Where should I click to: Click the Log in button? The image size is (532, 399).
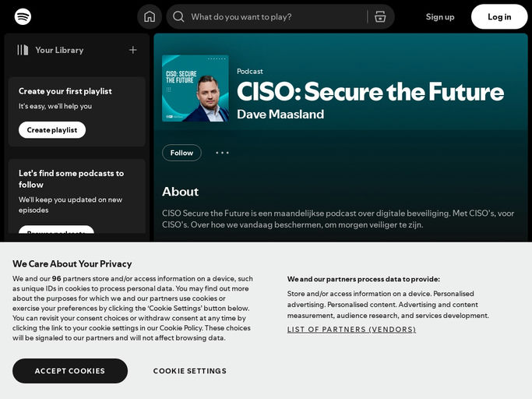point(499,16)
